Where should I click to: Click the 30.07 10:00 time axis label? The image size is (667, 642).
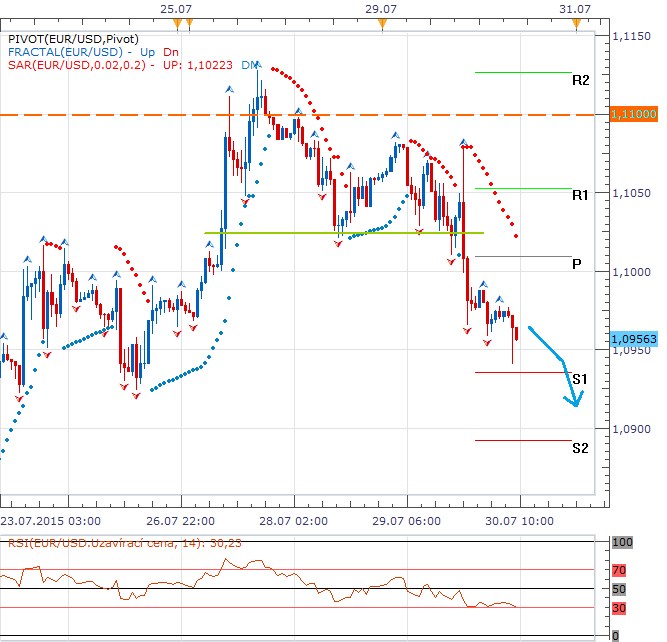[x=519, y=521]
